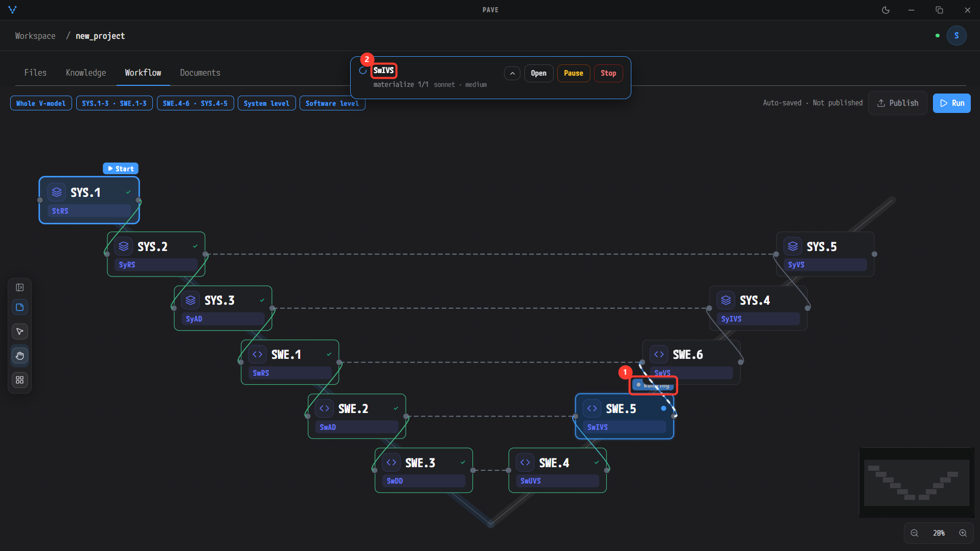This screenshot has width=980, height=551.
Task: Stop the running SwIVS task
Action: pyautogui.click(x=608, y=73)
